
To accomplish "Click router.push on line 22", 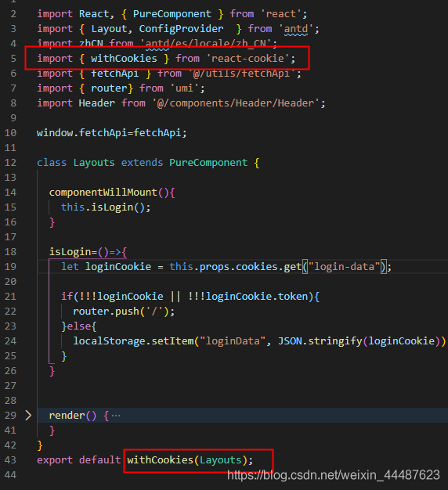I will [x=106, y=312].
